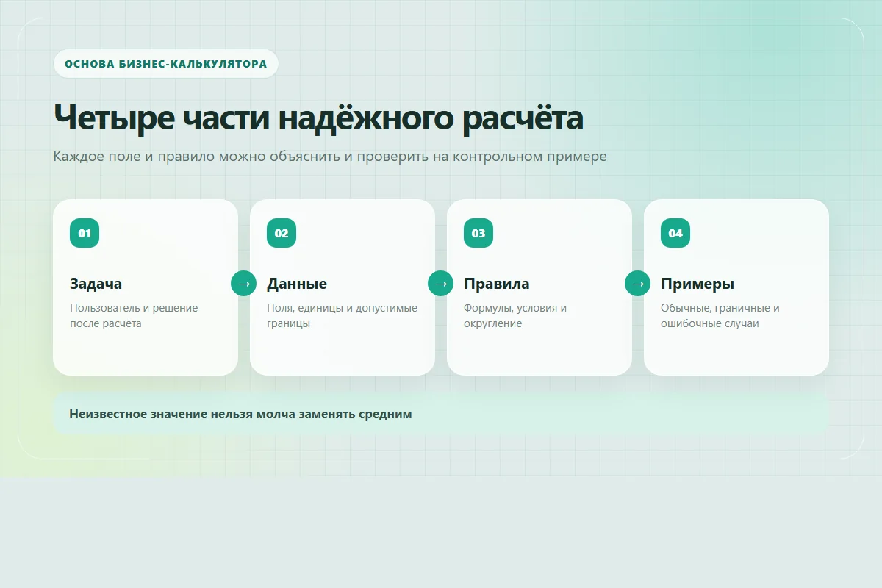Click the 01 number badge
This screenshot has height=588, width=882.
(85, 233)
